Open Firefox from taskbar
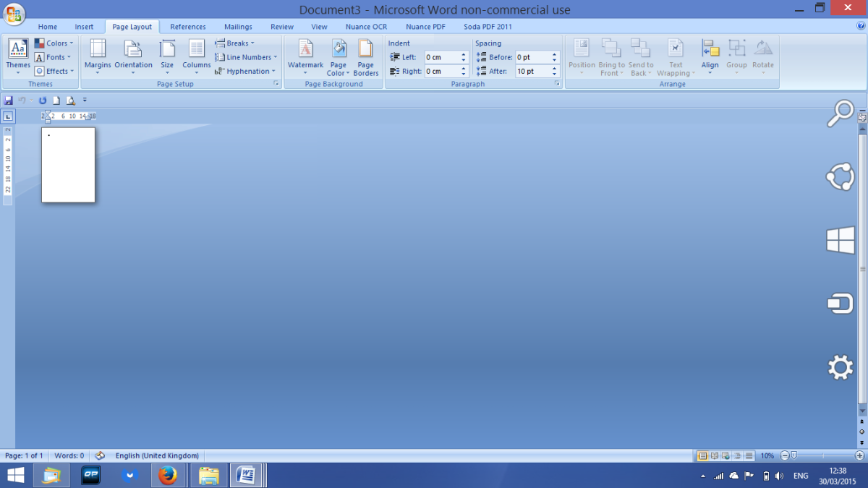Viewport: 868px width, 488px height. 167,476
